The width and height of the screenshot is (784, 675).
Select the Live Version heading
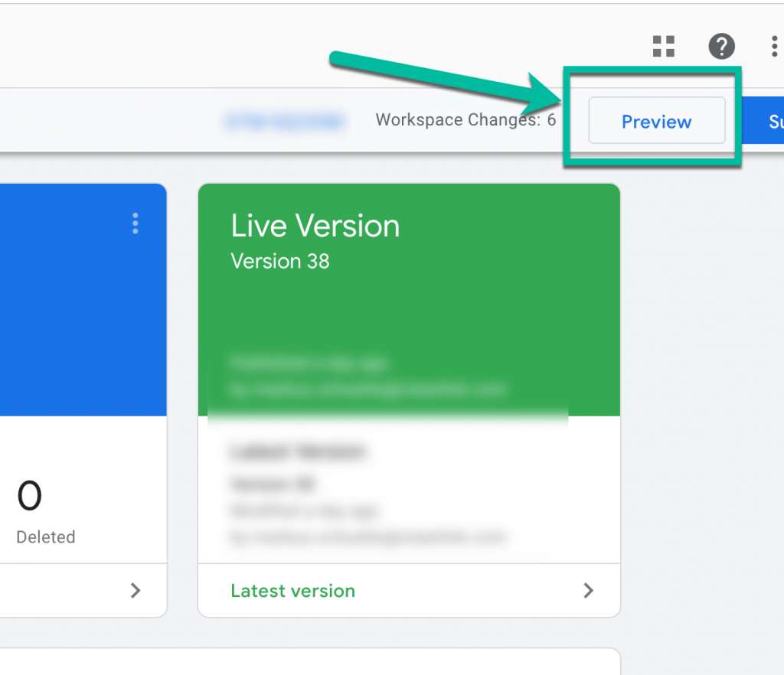click(x=315, y=226)
